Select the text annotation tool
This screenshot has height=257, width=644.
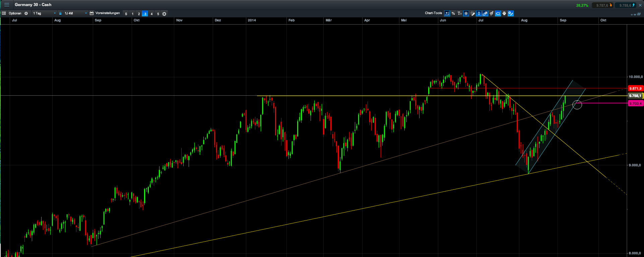tap(460, 13)
